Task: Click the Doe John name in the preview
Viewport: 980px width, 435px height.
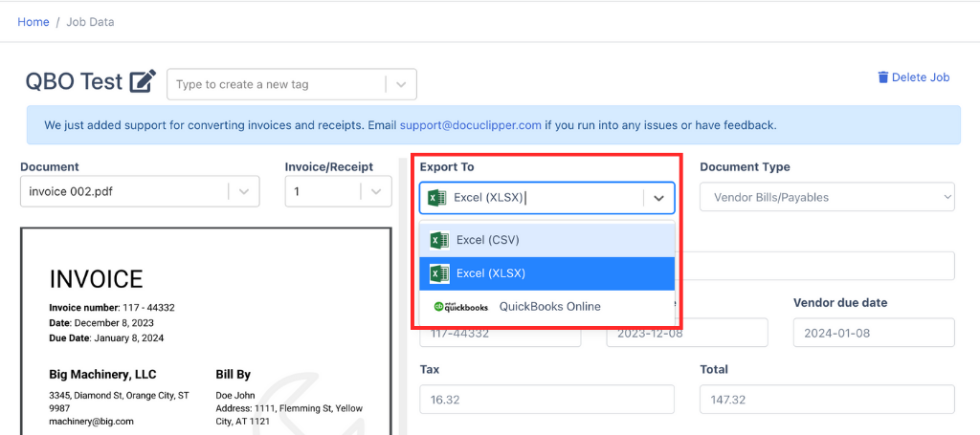Action: point(235,395)
